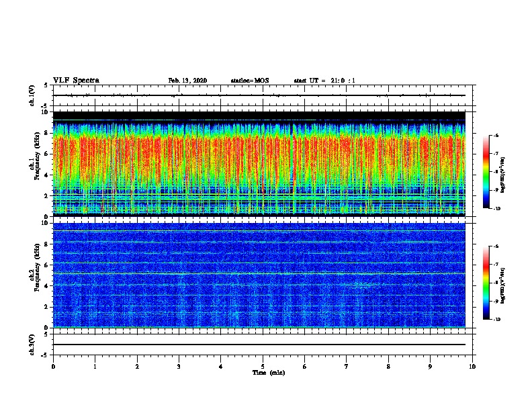This screenshot has width=532, height=411.
Task: Click the black saturated band above 9 kHz in ch.1
Action: pyautogui.click(x=259, y=116)
